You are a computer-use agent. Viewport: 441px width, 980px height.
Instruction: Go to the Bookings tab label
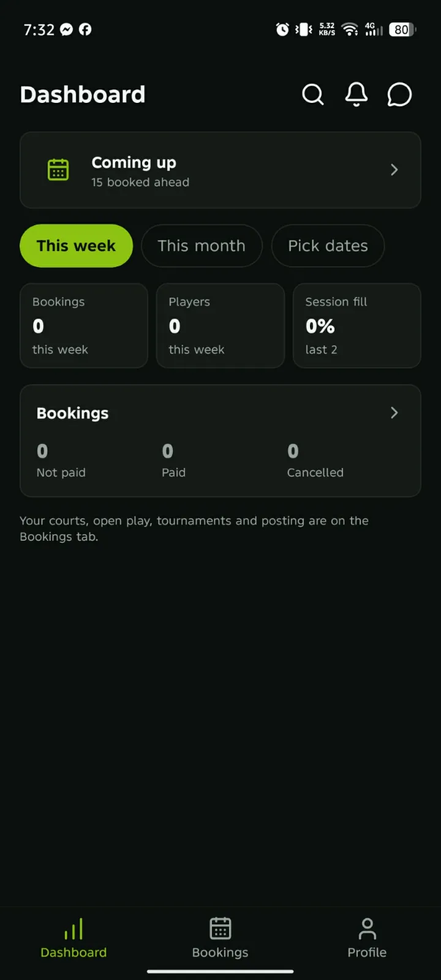pyautogui.click(x=221, y=952)
